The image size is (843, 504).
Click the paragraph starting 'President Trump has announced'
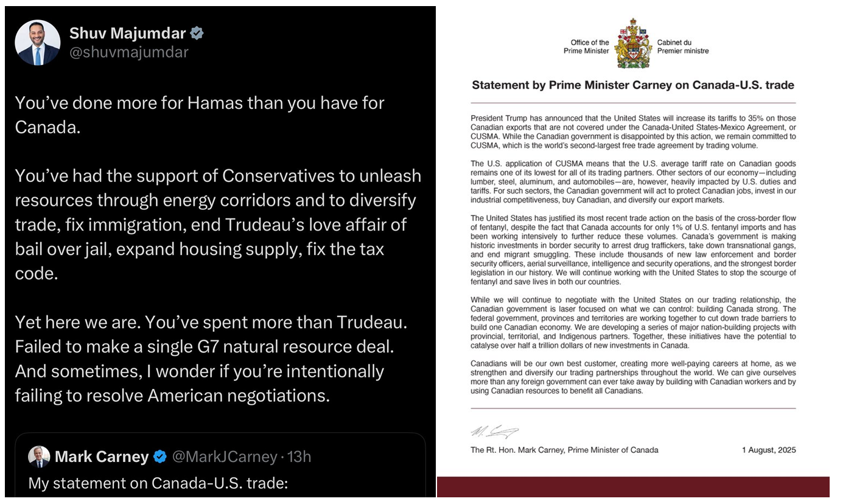633,132
